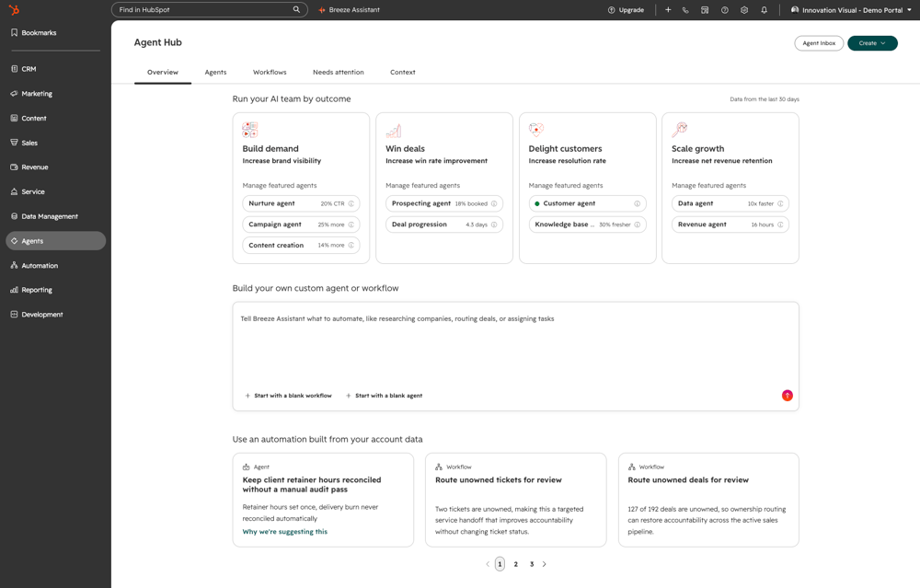
Task: Open Route unowned tickets for review card
Action: [x=516, y=500]
